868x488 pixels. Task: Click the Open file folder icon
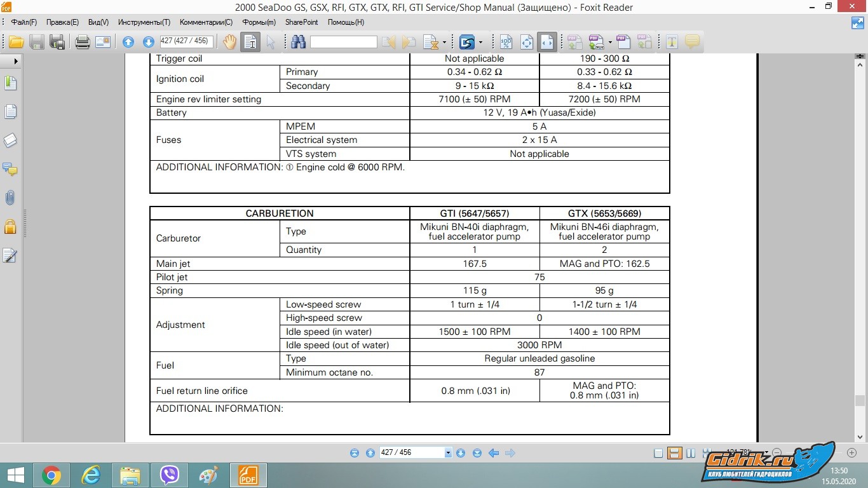click(16, 42)
